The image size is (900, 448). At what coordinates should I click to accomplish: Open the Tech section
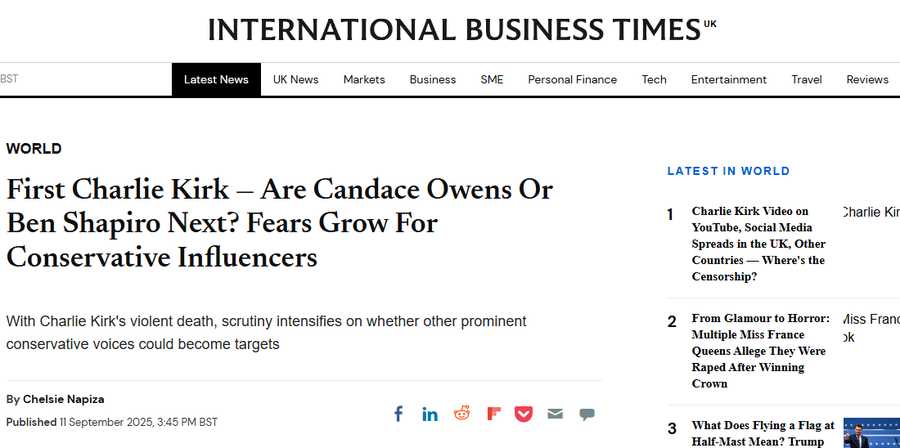[654, 80]
